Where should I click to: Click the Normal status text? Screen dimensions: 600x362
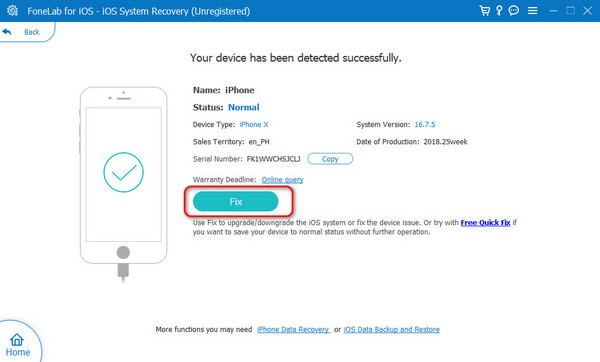click(x=244, y=108)
